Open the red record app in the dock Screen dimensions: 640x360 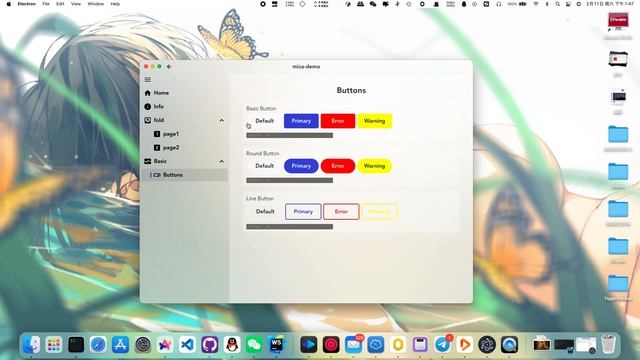[x=331, y=345]
